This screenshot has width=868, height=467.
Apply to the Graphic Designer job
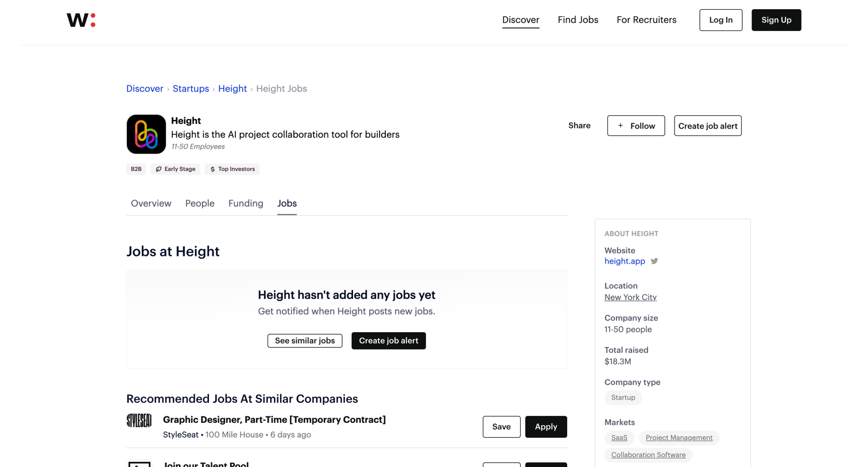546,427
